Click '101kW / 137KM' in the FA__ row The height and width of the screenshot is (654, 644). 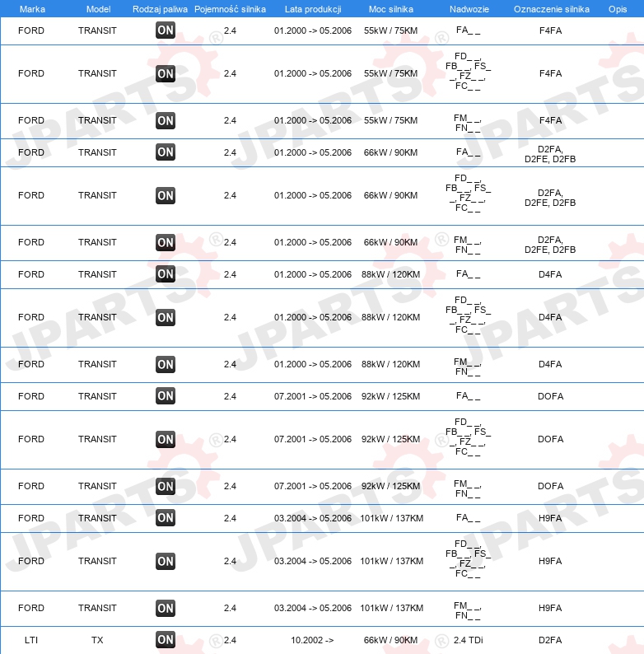point(391,518)
